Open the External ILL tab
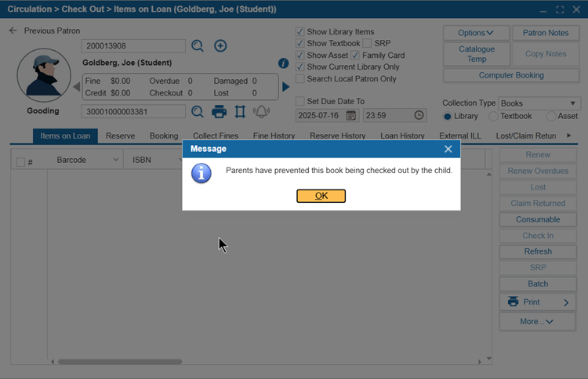Viewport: 588px width, 379px height. click(460, 136)
